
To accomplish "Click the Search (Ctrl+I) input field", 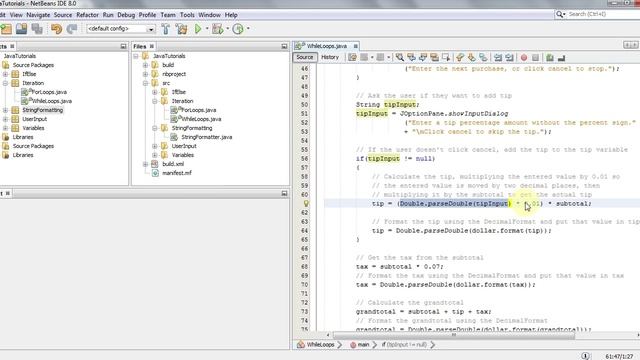I will click(x=603, y=14).
